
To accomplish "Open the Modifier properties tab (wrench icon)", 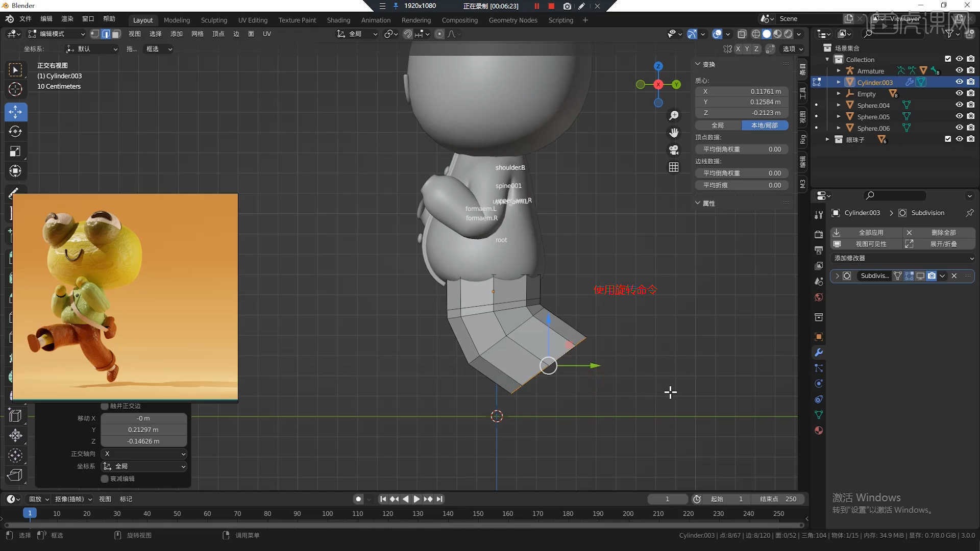I will pyautogui.click(x=819, y=353).
